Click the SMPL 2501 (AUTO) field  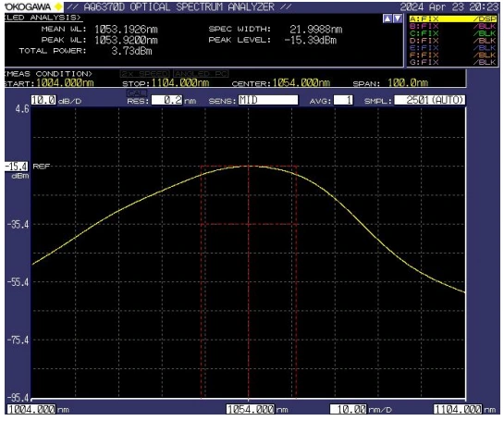430,100
